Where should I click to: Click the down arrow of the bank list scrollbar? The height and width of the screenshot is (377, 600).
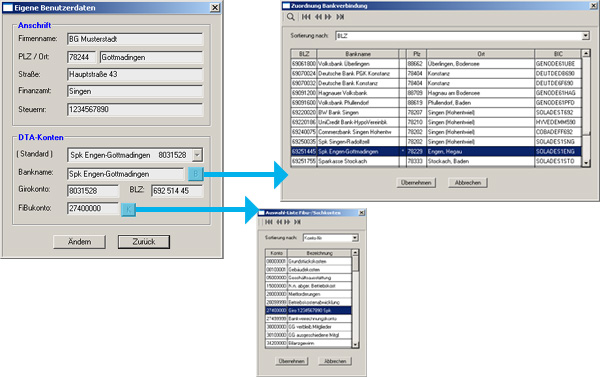click(x=585, y=163)
